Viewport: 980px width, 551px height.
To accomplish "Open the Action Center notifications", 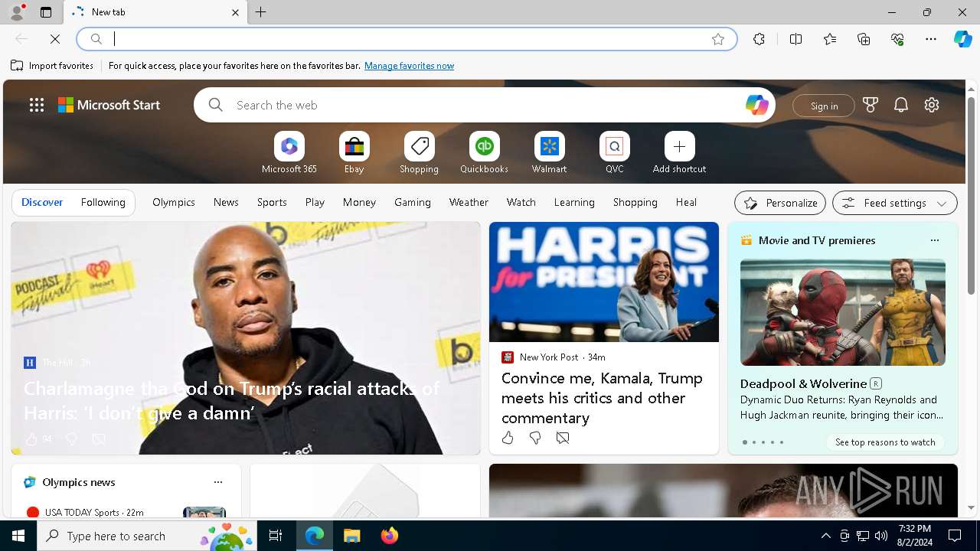I will click(x=955, y=536).
